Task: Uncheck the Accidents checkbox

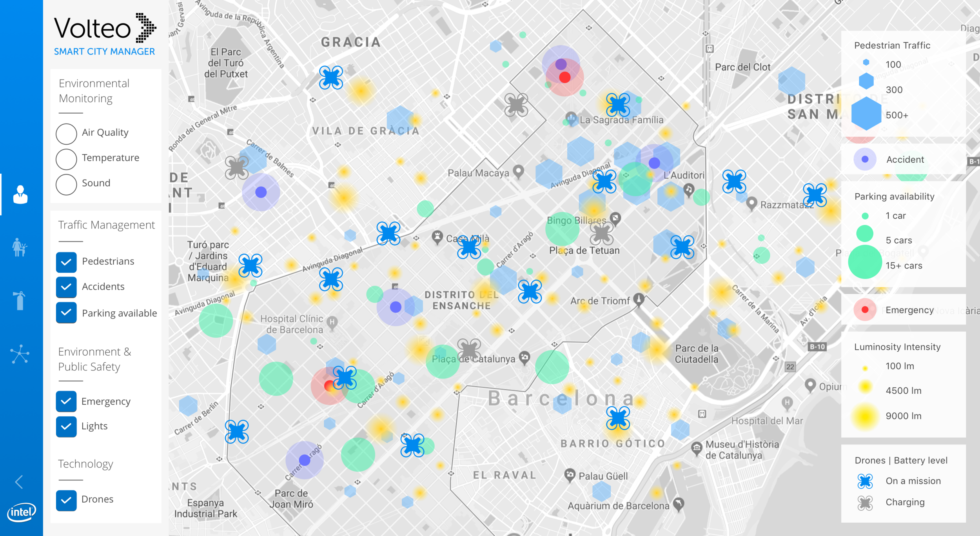Action: 66,287
